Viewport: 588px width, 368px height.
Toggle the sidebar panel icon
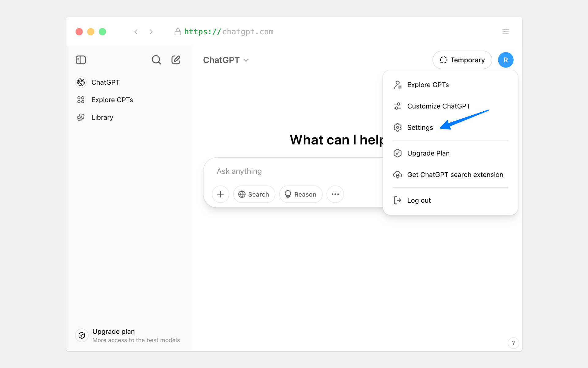[81, 60]
